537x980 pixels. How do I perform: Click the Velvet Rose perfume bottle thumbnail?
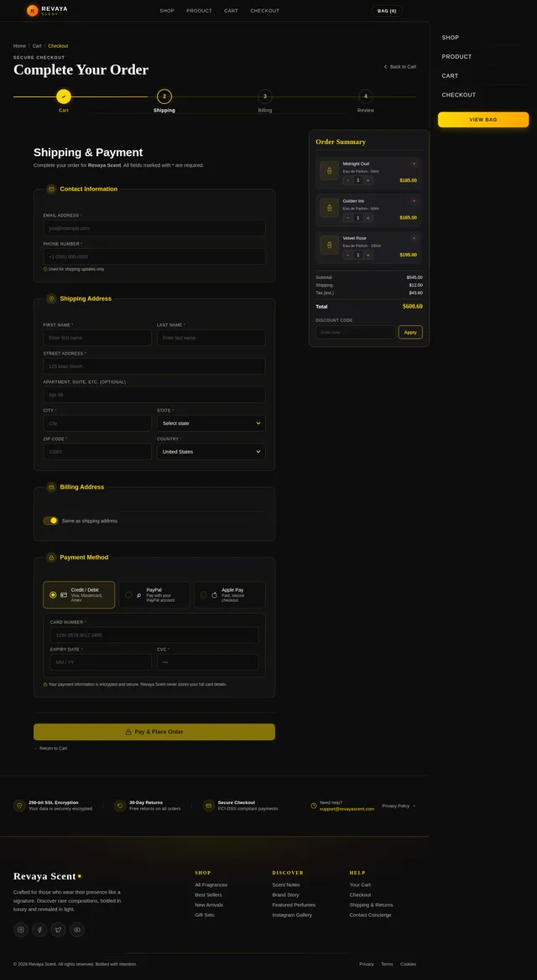[x=329, y=245]
